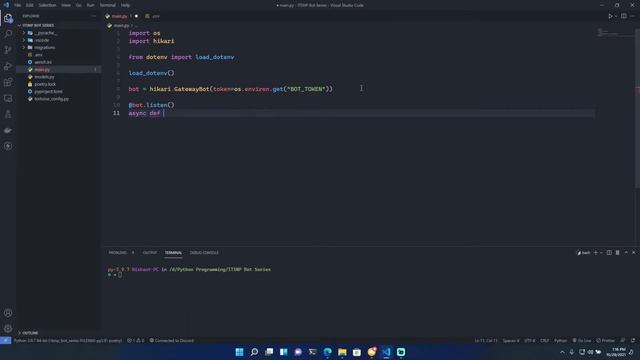Click the new terminal plus icon

pos(596,253)
